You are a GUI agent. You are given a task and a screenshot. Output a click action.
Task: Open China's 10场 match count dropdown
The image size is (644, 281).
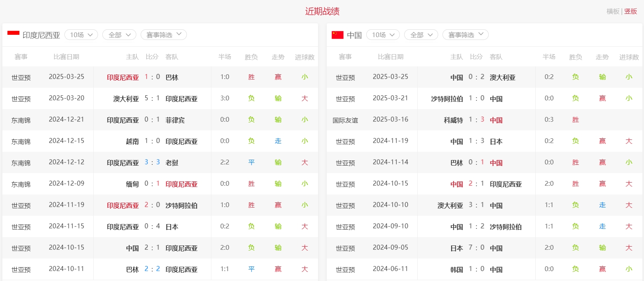coord(383,35)
